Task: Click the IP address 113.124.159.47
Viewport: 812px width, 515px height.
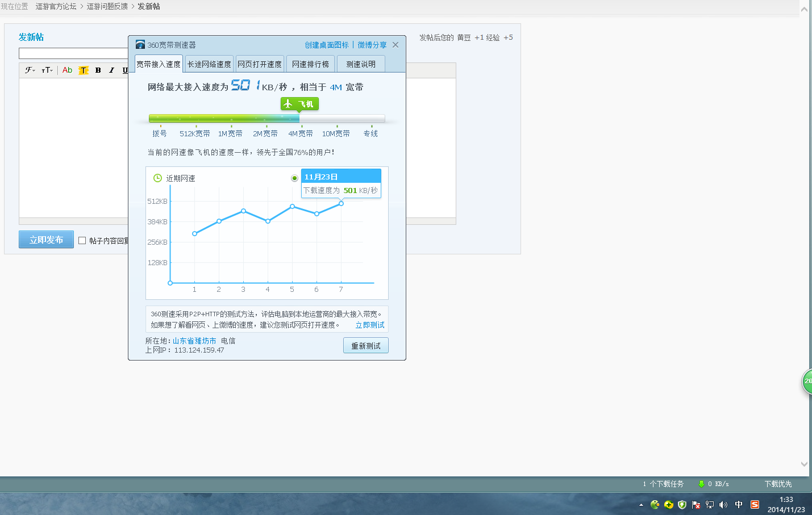Action: click(199, 350)
